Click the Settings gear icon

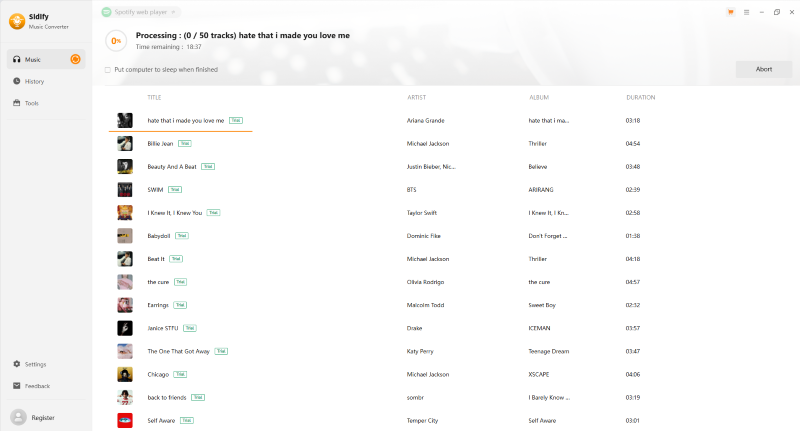(17, 364)
